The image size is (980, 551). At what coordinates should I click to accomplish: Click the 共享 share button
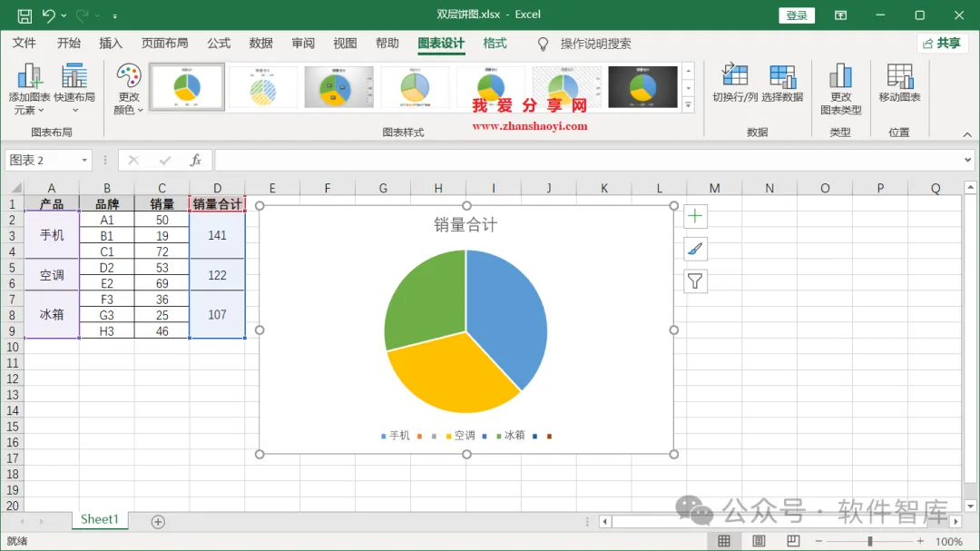point(942,44)
